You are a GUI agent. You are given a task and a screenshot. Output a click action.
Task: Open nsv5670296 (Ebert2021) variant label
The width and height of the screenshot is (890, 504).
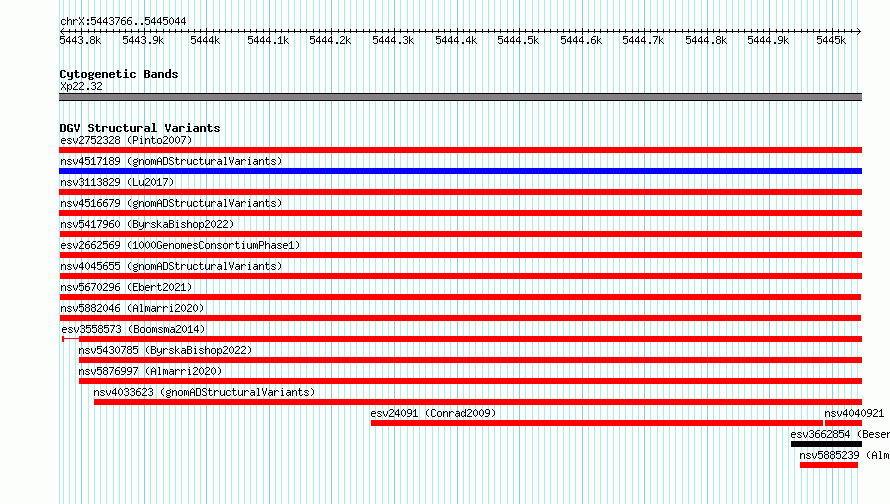[x=126, y=287]
